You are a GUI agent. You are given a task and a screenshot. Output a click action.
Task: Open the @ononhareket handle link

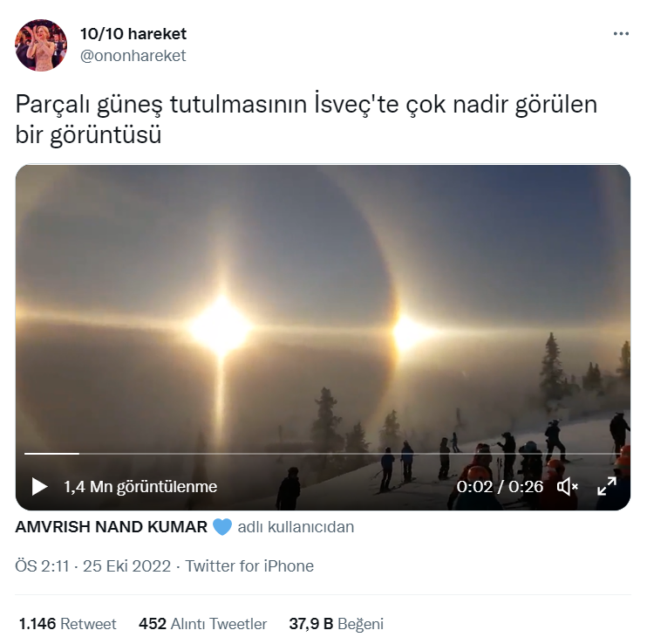(x=133, y=56)
